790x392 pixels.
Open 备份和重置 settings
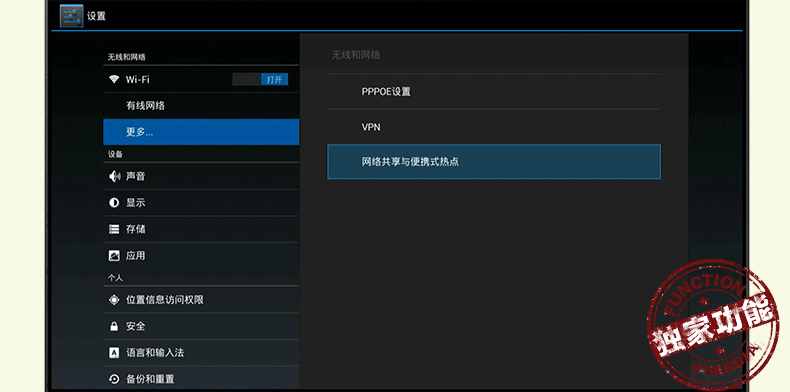201,379
